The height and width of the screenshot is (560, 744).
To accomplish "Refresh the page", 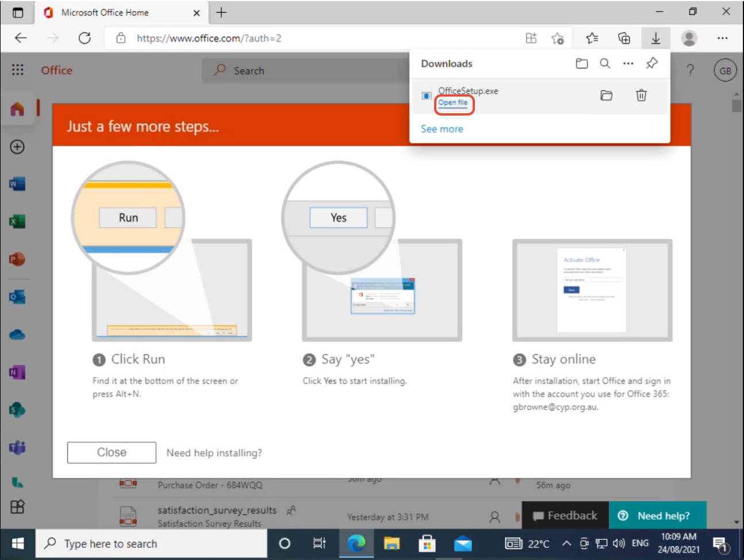I will click(x=85, y=38).
